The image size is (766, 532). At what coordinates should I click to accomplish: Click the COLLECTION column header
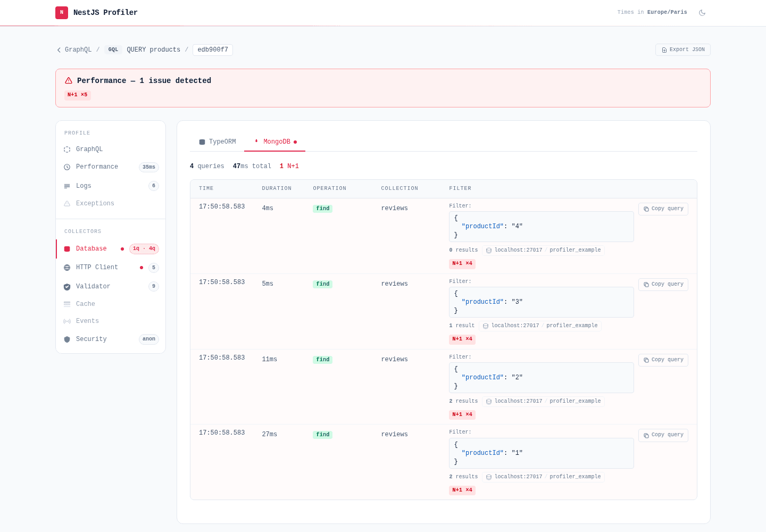click(x=399, y=189)
